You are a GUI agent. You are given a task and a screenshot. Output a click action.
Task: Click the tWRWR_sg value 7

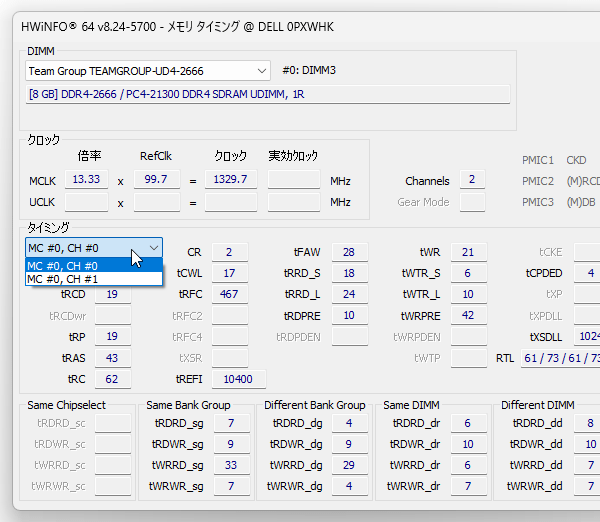point(232,486)
